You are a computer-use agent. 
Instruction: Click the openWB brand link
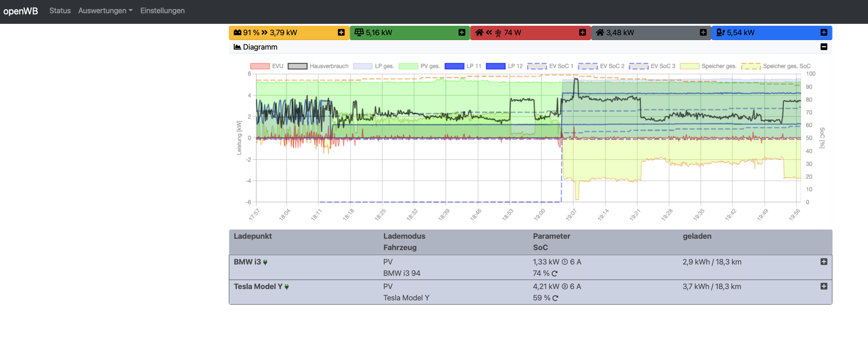[x=21, y=11]
